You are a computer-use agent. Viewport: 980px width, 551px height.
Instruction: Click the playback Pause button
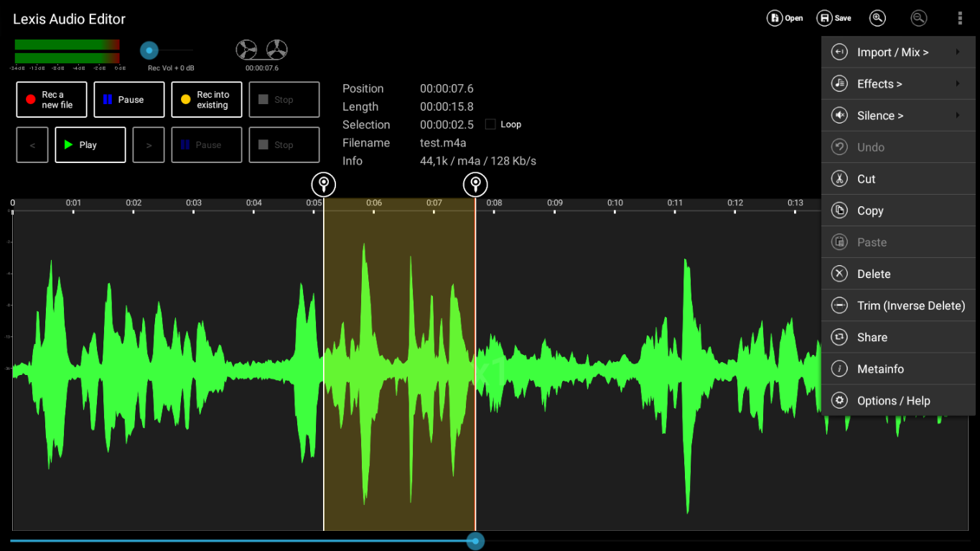point(207,145)
